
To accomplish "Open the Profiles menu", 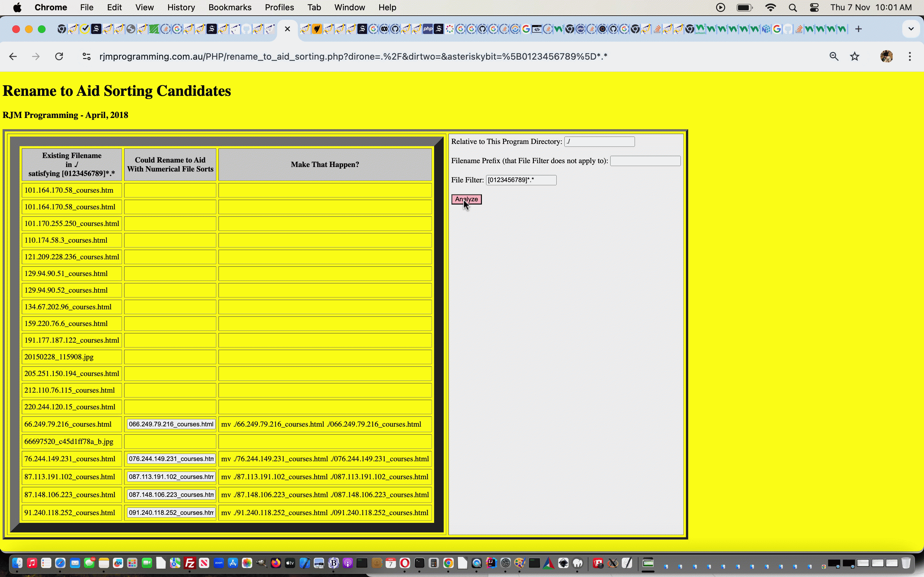I will click(279, 8).
